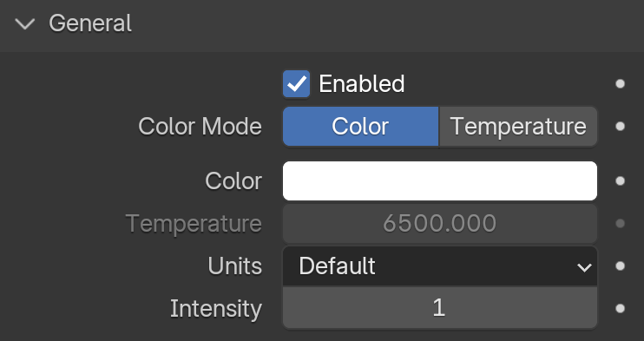Viewport: 644px width, 341px height.
Task: Click the General panel header title
Action: (x=90, y=23)
